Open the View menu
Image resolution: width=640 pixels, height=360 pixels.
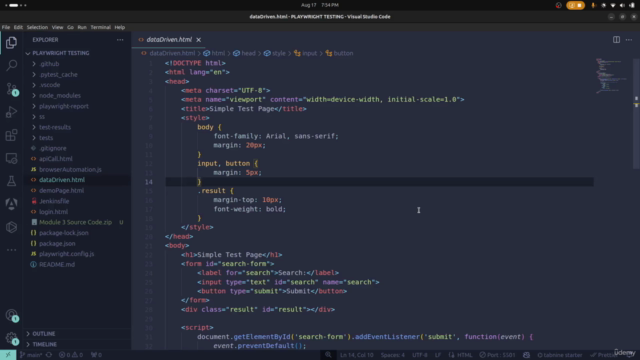[57, 27]
